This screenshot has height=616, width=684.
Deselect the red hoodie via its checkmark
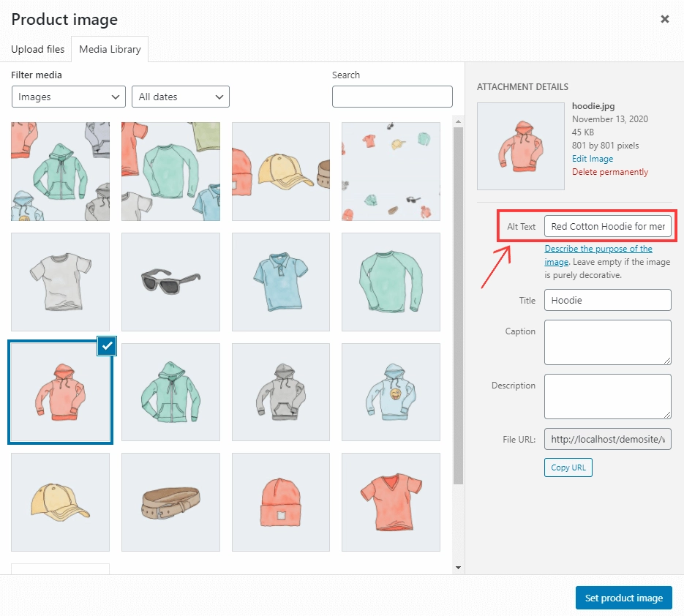(x=107, y=346)
